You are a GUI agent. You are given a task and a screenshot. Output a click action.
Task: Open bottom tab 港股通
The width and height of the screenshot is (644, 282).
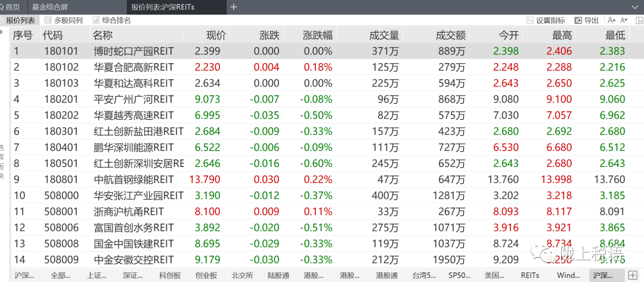click(387, 275)
